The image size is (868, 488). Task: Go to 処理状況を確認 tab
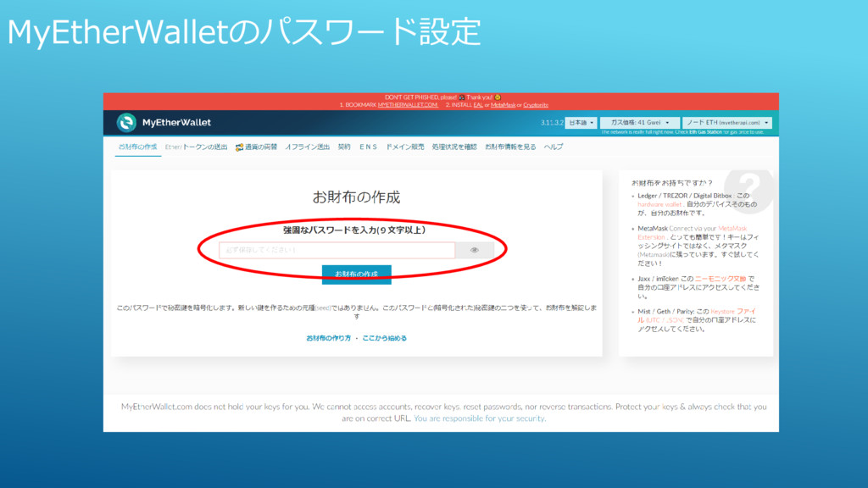pos(454,147)
